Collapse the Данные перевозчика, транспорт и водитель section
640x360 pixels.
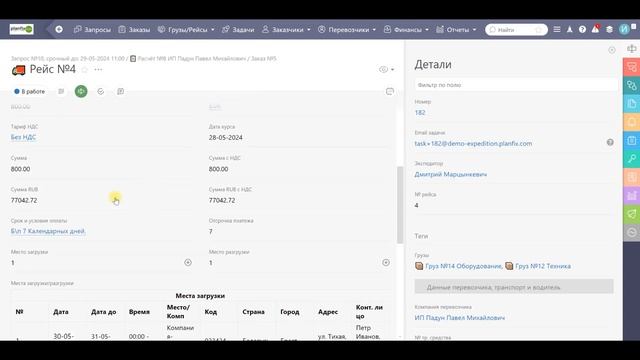click(514, 287)
